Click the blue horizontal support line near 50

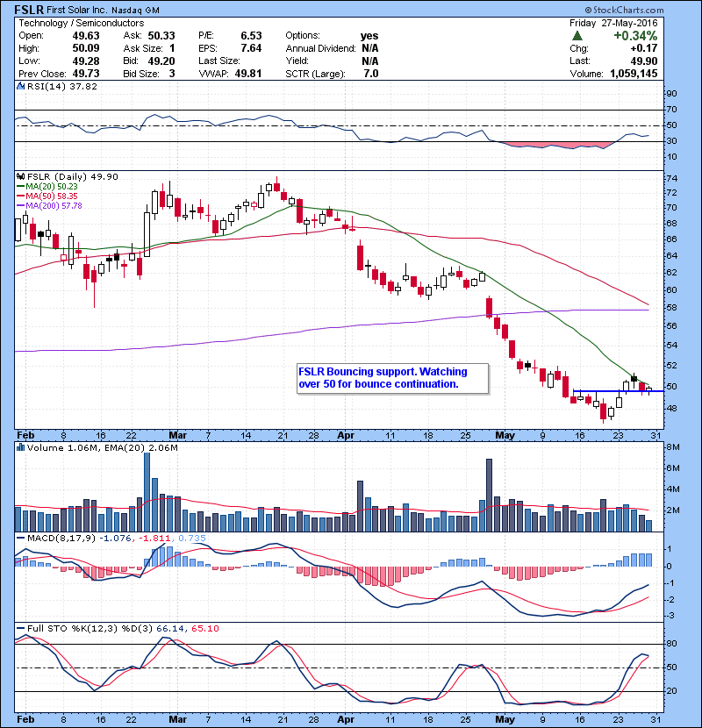(619, 391)
